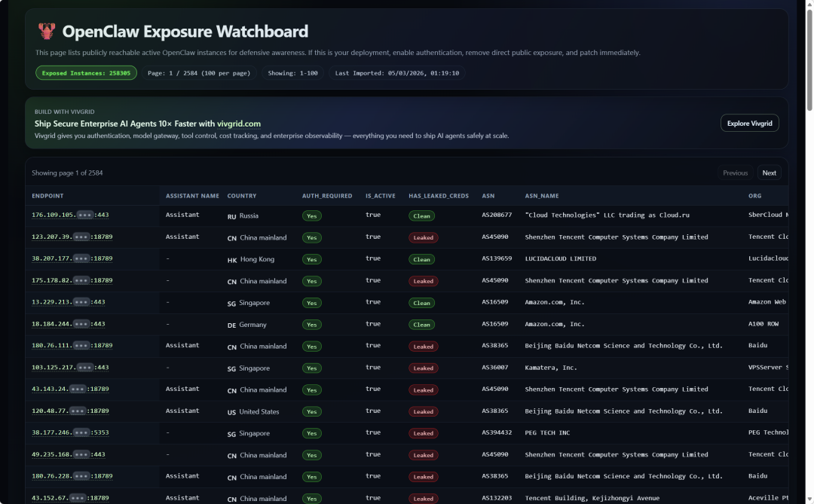Click the Showing page 1 of 2584 text
This screenshot has height=504, width=814.
(x=68, y=173)
